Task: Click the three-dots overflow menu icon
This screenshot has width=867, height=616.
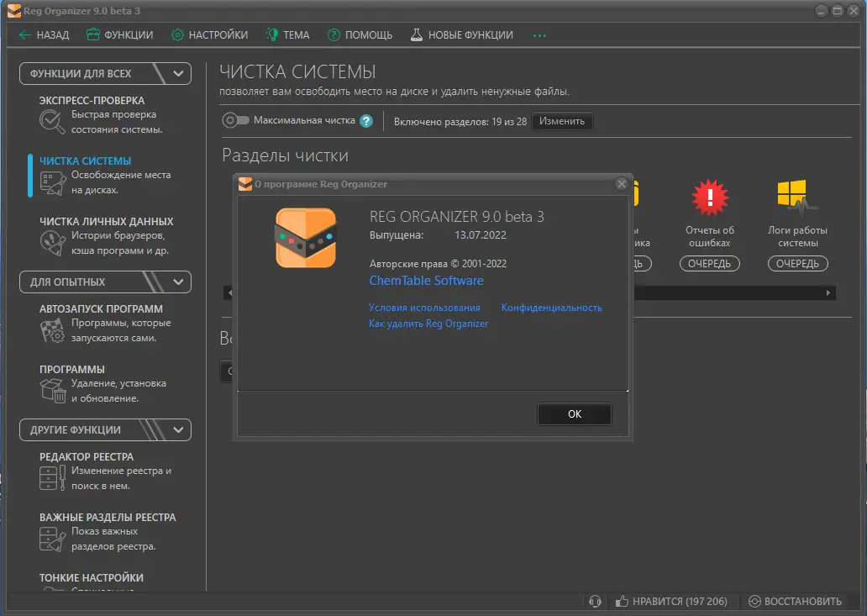Action: (539, 35)
